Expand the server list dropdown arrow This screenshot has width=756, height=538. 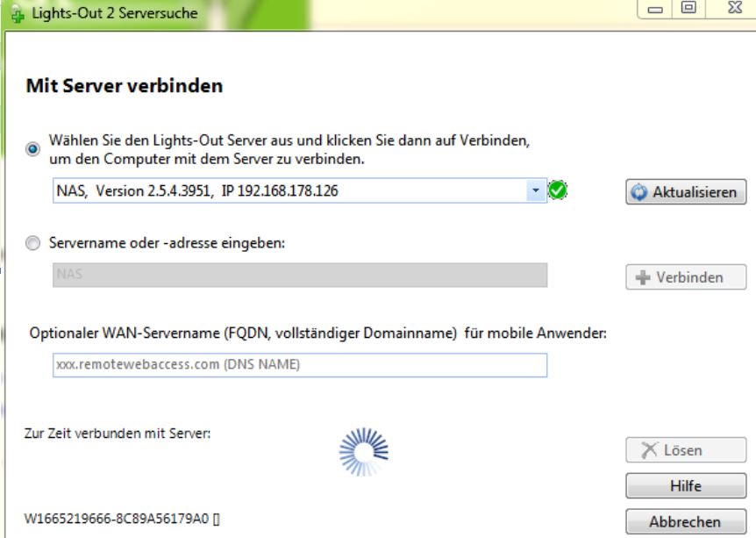pos(536,190)
